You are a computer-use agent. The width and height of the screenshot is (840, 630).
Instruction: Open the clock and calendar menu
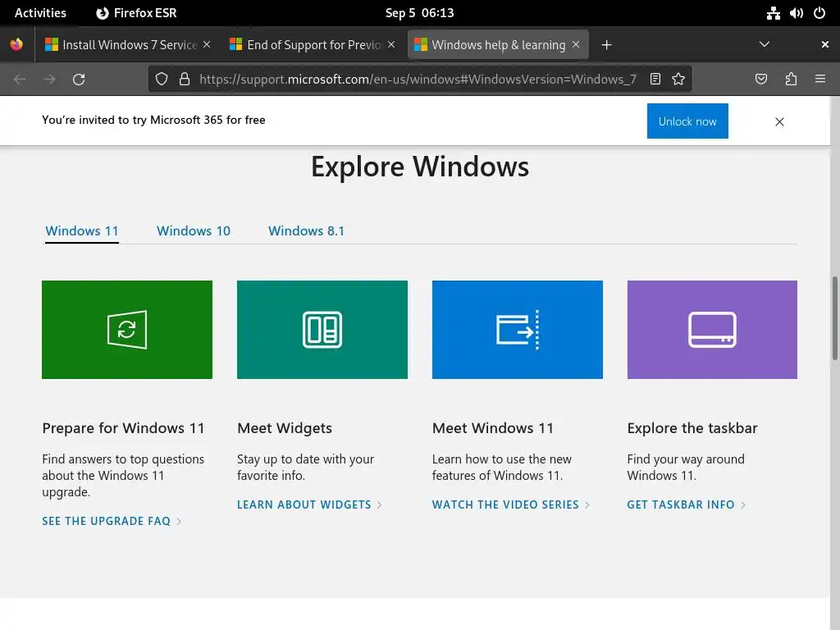click(x=419, y=13)
